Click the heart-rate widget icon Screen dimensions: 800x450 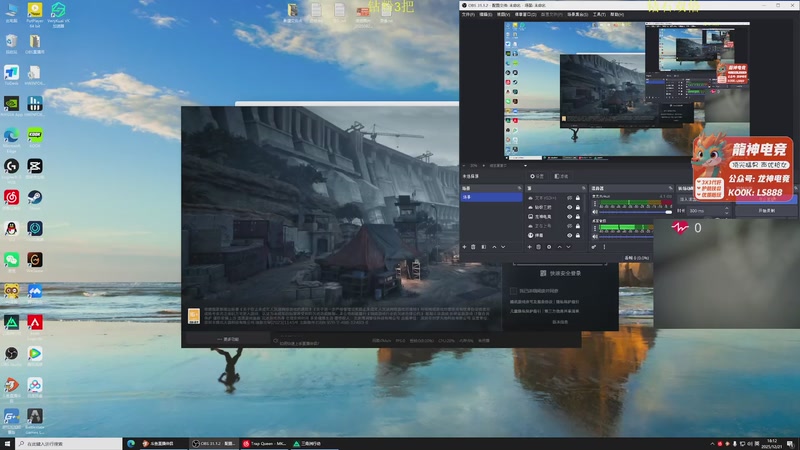tap(680, 228)
